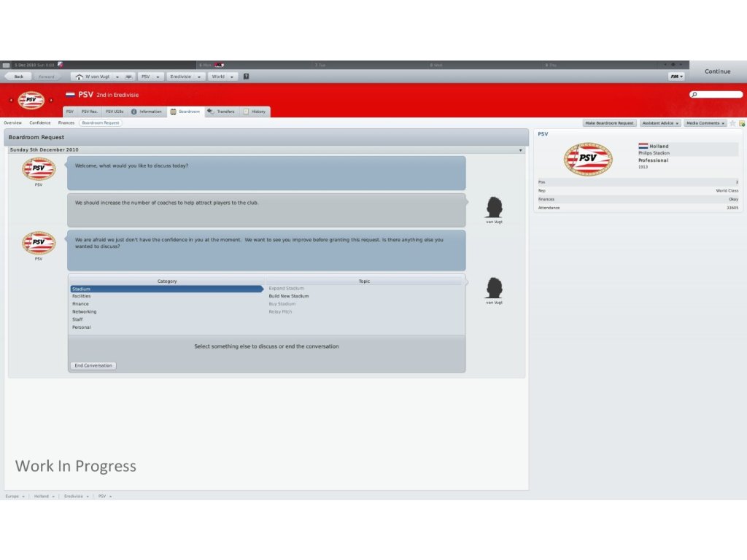Choose the Build New Stadium topic
The width and height of the screenshot is (747, 560).
[289, 296]
